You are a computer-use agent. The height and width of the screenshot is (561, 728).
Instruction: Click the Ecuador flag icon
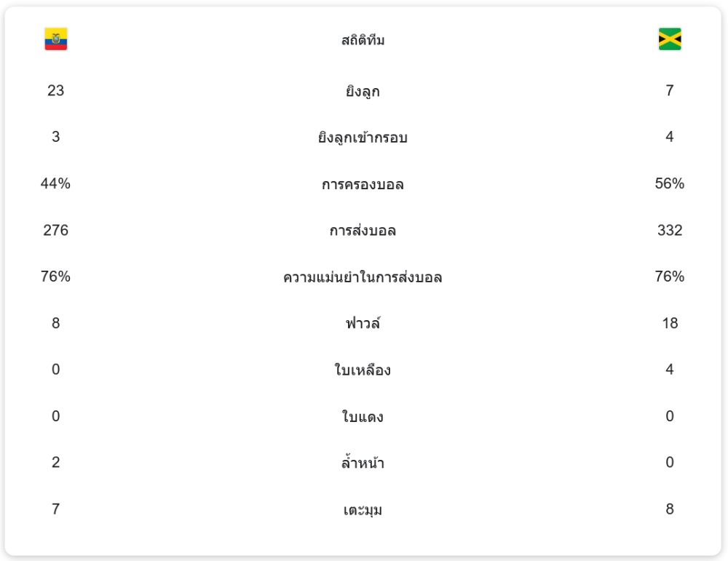(56, 39)
